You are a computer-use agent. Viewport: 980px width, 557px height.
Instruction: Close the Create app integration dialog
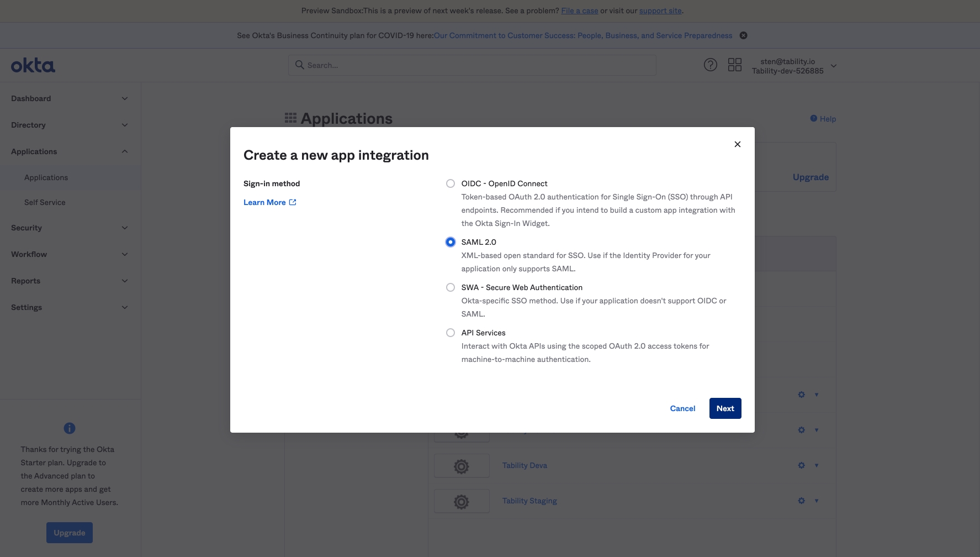737,144
